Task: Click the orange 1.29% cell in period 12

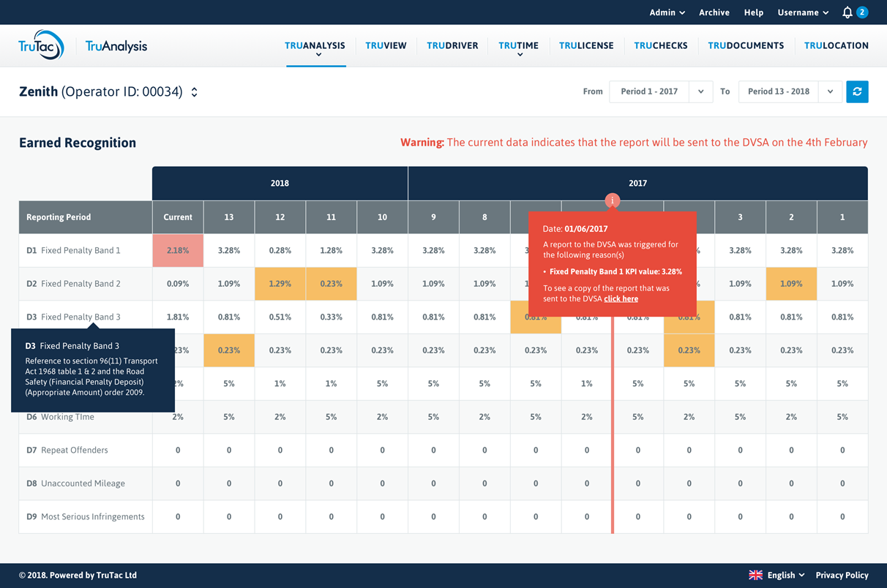Action: [x=280, y=284]
